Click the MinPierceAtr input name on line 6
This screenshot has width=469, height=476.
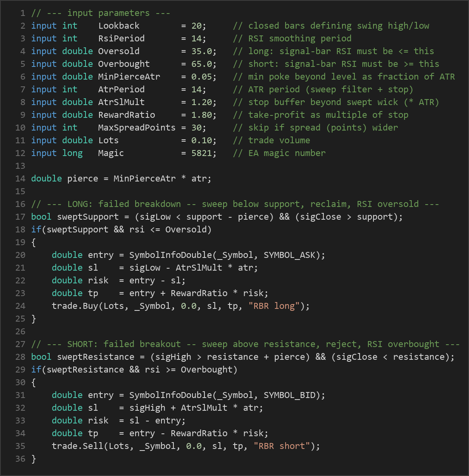[129, 77]
